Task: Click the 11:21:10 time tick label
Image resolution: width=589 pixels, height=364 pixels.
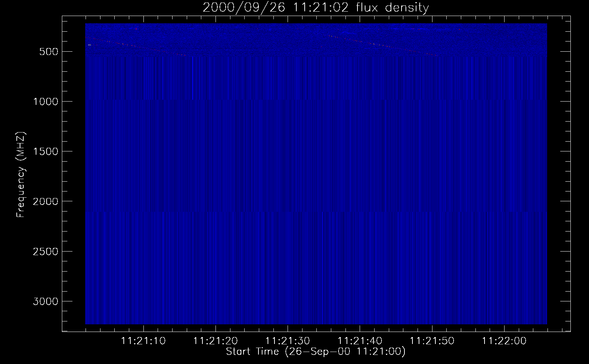Action: (x=143, y=341)
